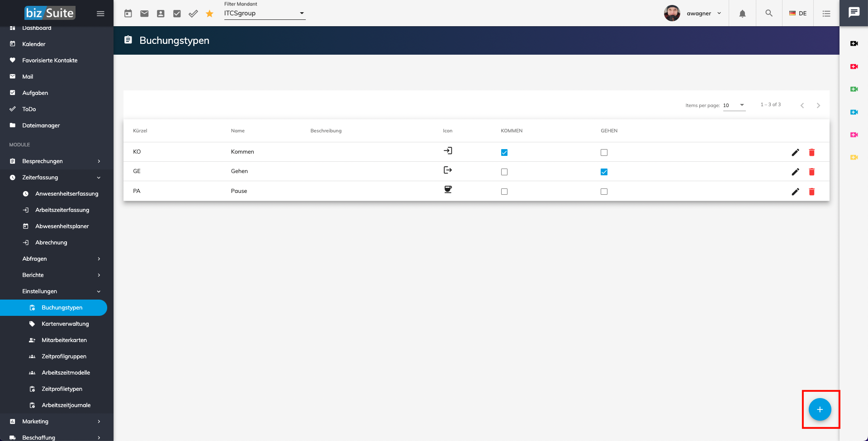868x441 pixels.
Task: Enable GEHEN checkbox for Pause row
Action: pos(604,192)
